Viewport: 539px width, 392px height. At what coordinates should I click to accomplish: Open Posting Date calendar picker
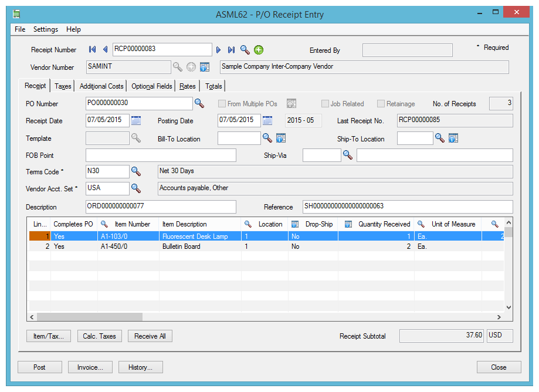[267, 121]
